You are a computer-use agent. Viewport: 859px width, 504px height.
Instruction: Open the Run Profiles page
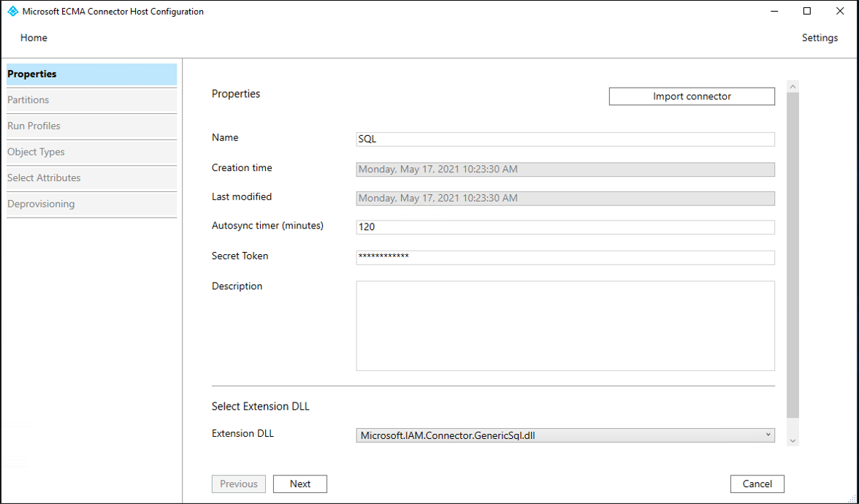(x=91, y=126)
